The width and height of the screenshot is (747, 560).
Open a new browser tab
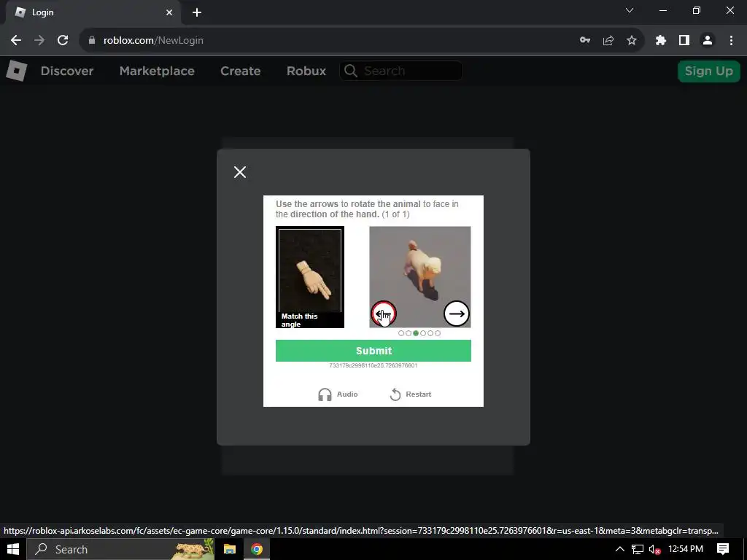coord(197,12)
